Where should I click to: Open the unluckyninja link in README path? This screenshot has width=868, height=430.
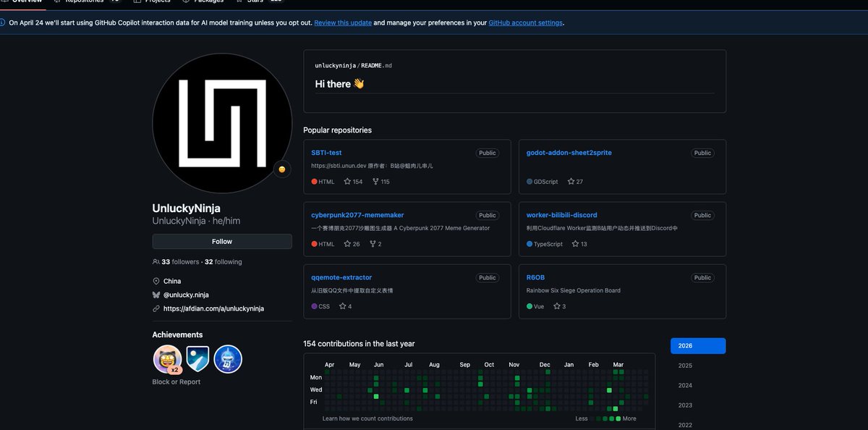pos(335,66)
